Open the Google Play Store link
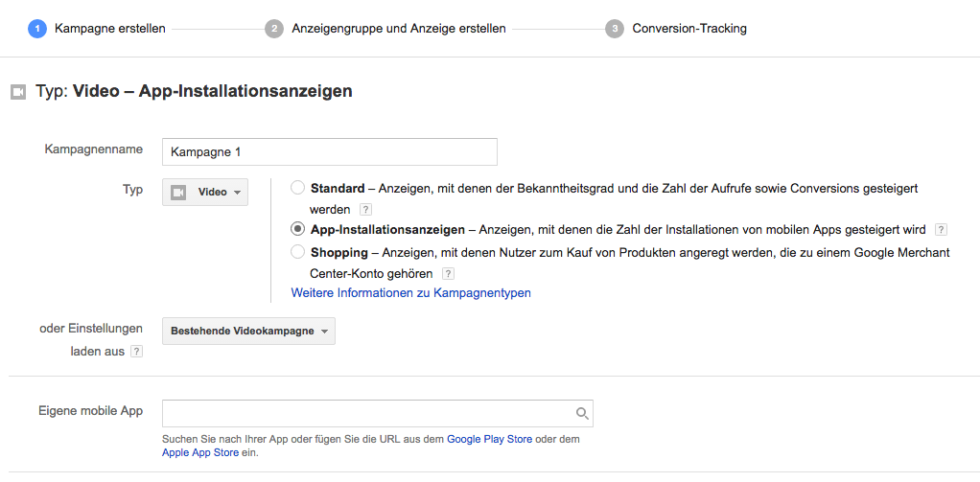The width and height of the screenshot is (980, 482). pyautogui.click(x=489, y=439)
